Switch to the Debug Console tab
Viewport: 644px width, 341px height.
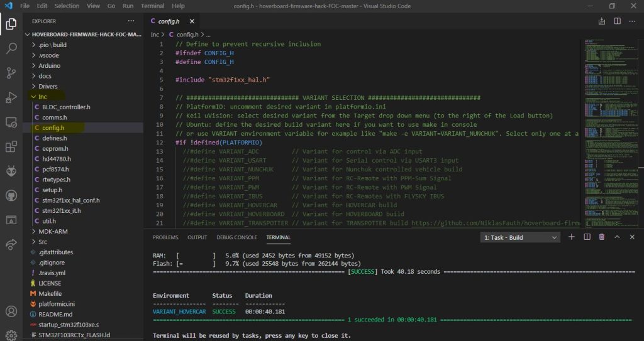(x=236, y=237)
